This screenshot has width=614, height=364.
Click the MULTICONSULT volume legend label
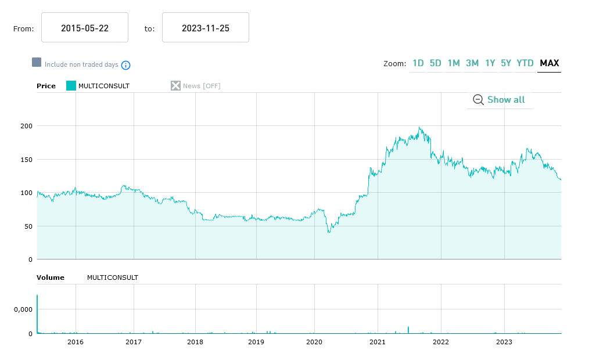click(x=113, y=277)
